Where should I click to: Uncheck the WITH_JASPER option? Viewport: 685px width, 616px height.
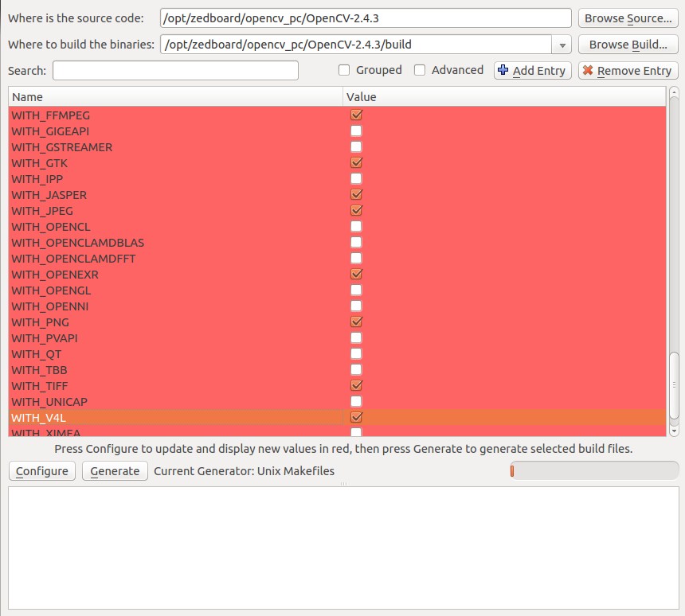357,194
